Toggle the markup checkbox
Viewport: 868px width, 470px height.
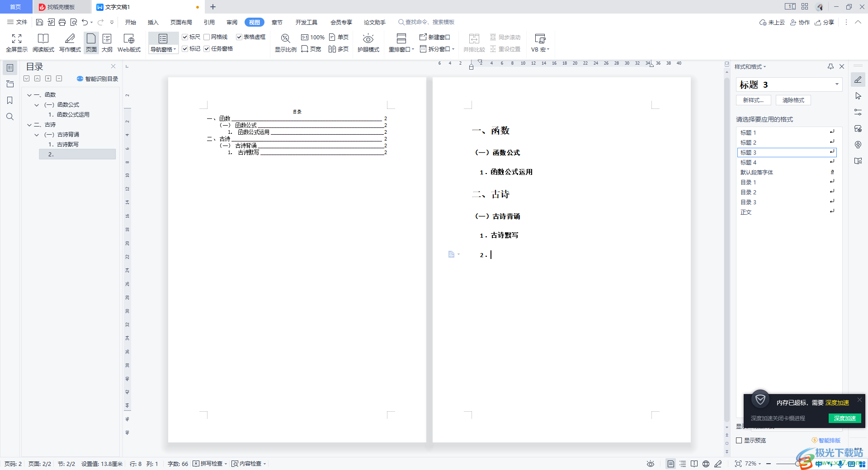pyautogui.click(x=185, y=49)
